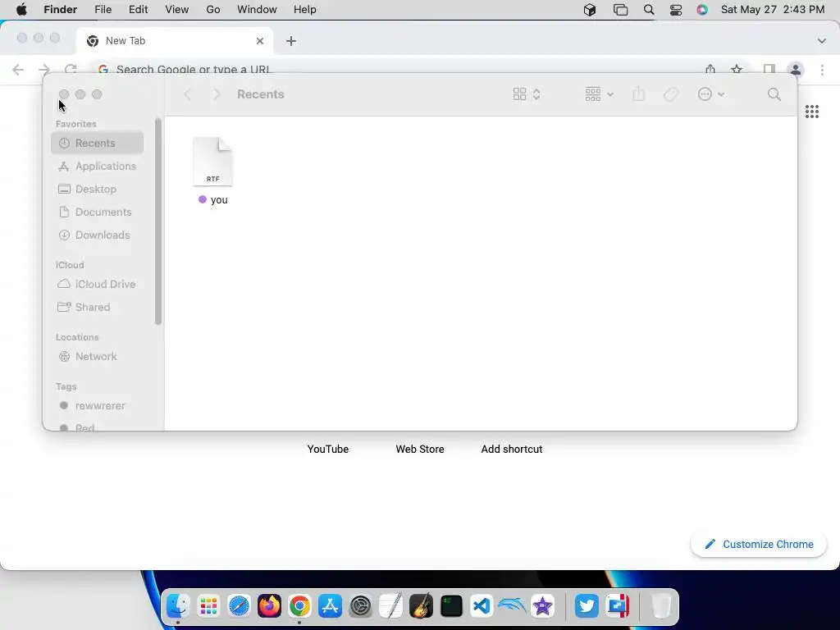The image size is (840, 630).
Task: Click the Finder Share icon
Action: click(x=638, y=94)
